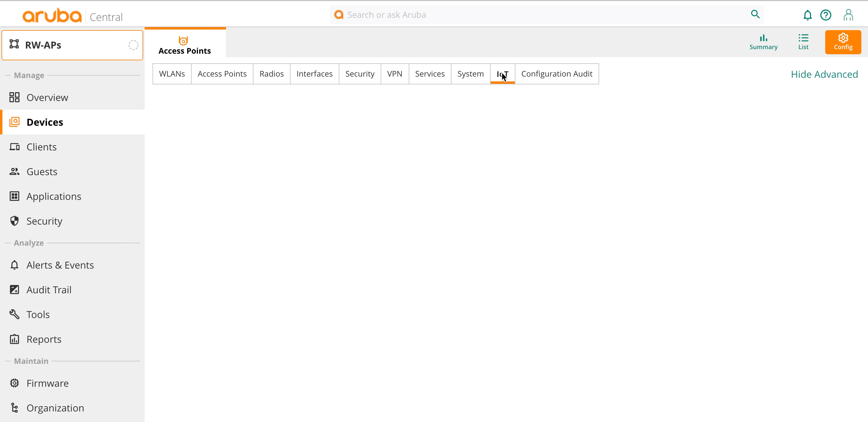Screen dimensions: 868x422
Task: Open Guests page
Action: click(72, 172)
